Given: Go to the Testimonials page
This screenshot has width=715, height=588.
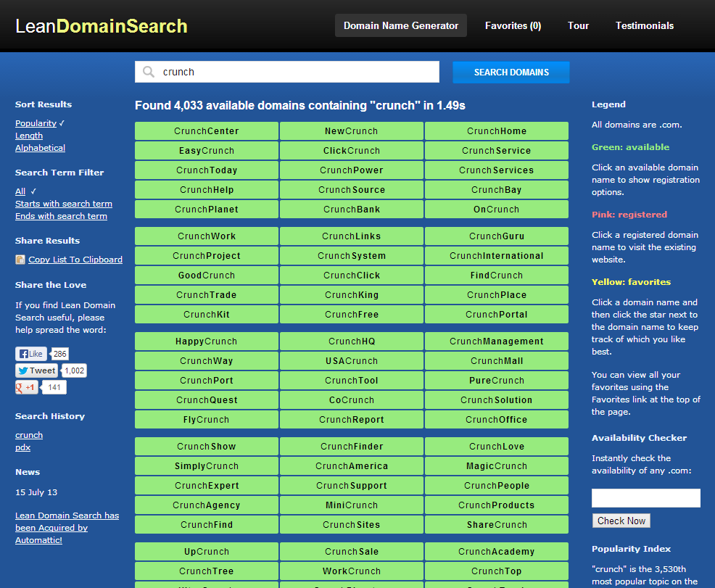Looking at the screenshot, I should tap(644, 25).
